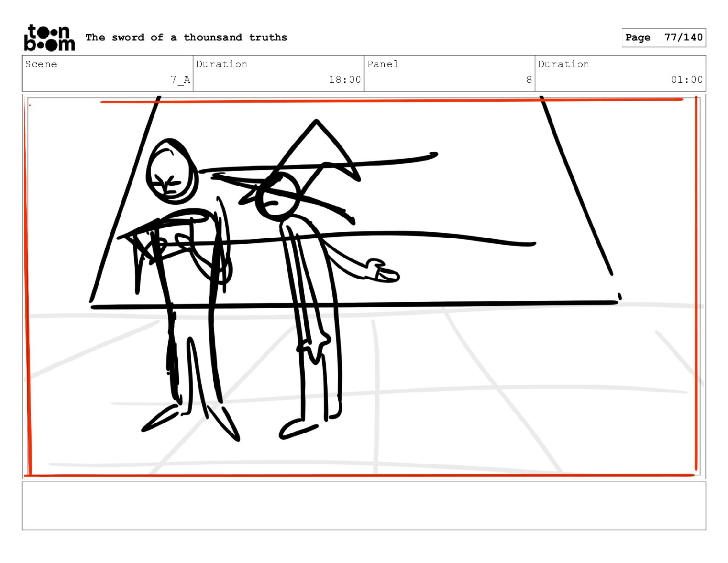The height and width of the screenshot is (563, 728).
Task: Click the storyboard panel drawing
Action: tap(364, 286)
